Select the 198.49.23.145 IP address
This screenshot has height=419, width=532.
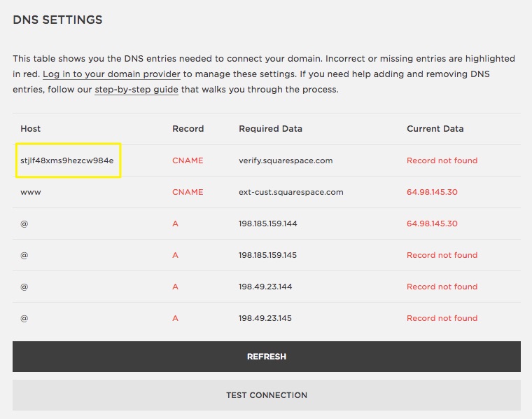265,318
